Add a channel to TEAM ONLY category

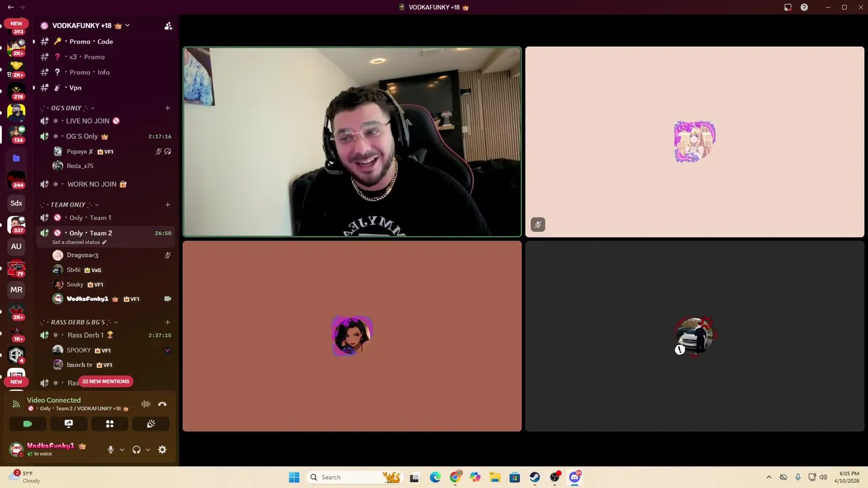click(167, 205)
